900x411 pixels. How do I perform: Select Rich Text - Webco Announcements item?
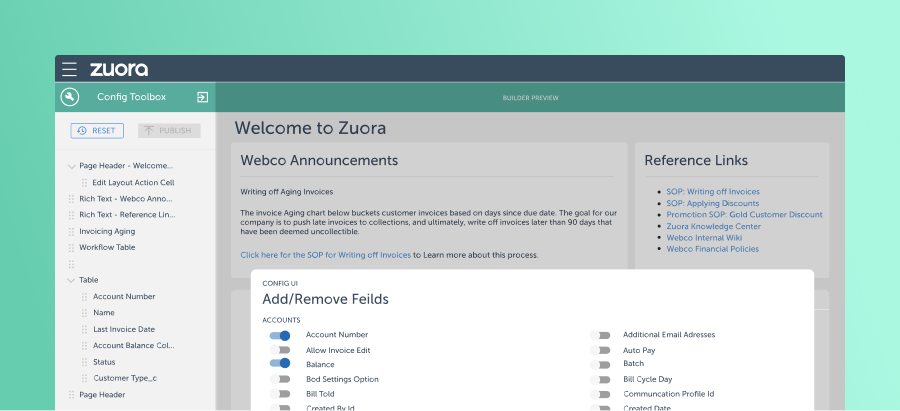click(126, 199)
